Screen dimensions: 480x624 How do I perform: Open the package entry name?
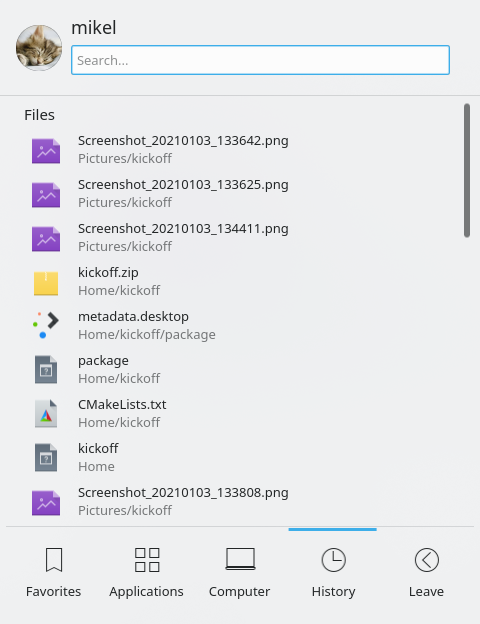103,361
